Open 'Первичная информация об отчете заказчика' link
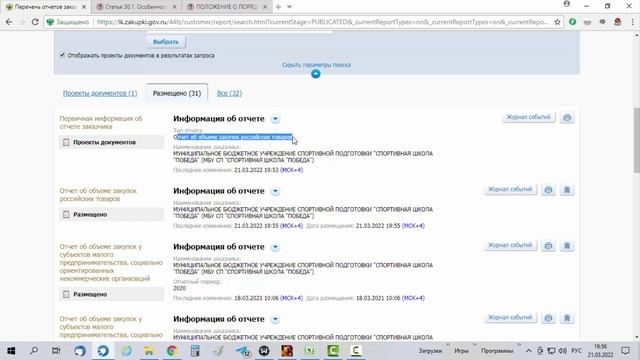The image size is (640, 360). (x=101, y=122)
